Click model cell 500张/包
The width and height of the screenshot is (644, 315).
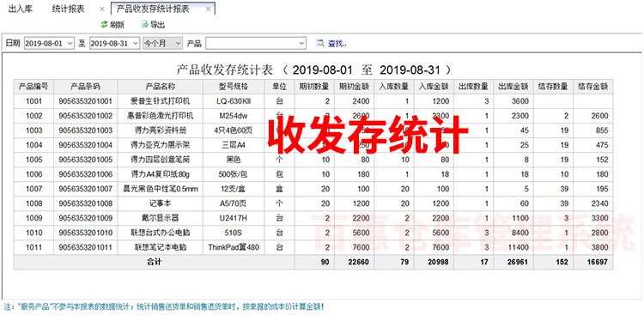click(x=234, y=174)
